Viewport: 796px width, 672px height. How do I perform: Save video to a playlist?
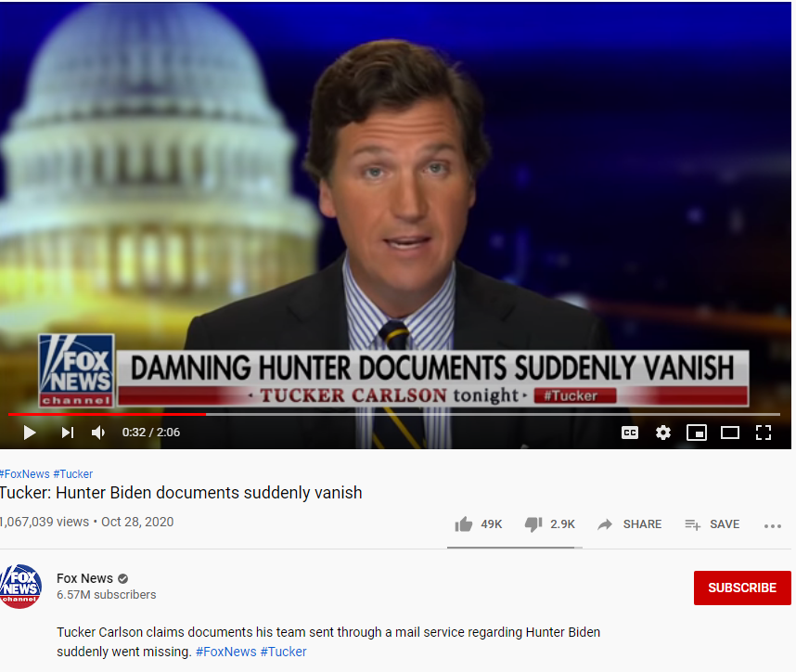pos(712,524)
